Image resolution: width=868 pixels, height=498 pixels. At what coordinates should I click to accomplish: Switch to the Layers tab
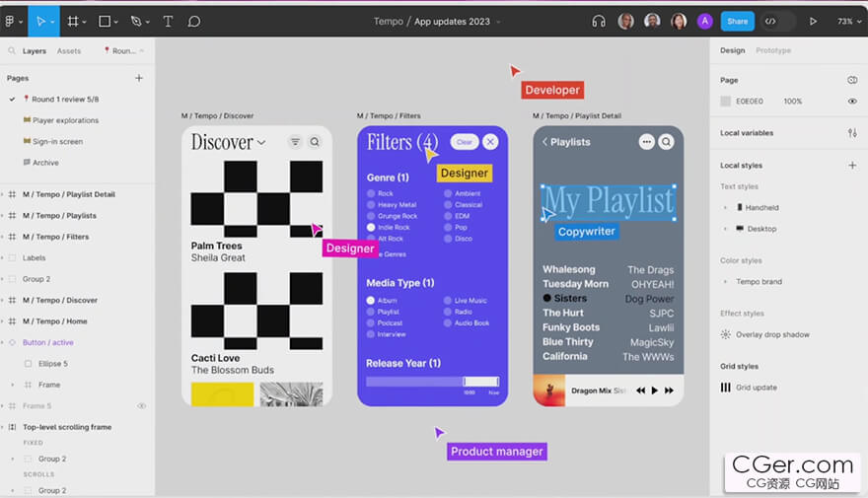pos(35,51)
